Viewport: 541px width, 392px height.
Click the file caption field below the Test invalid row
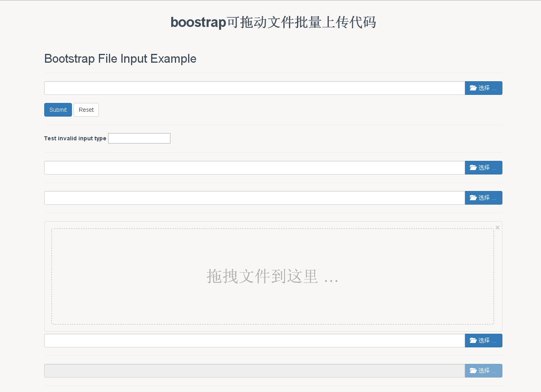254,168
